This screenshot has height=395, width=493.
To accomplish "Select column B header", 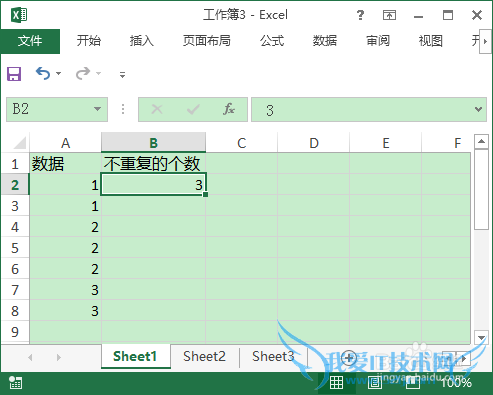I will pyautogui.click(x=153, y=143).
